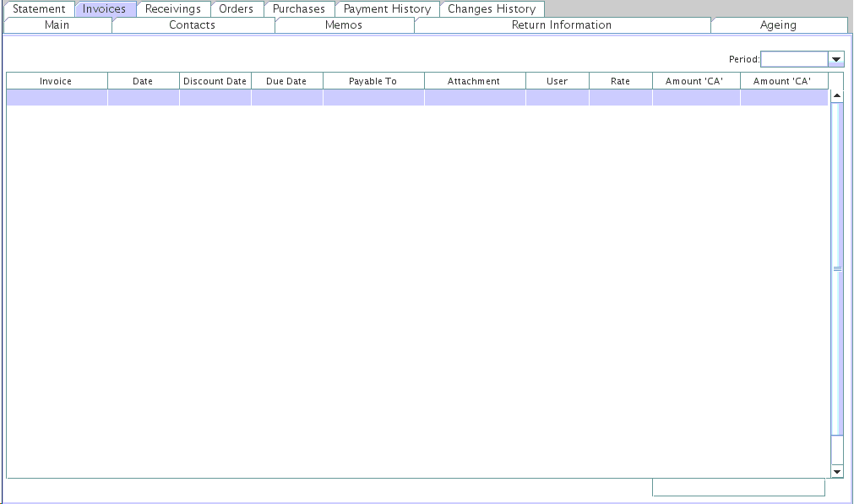Click the scrollbar down arrow
The width and height of the screenshot is (854, 504).
[x=837, y=471]
